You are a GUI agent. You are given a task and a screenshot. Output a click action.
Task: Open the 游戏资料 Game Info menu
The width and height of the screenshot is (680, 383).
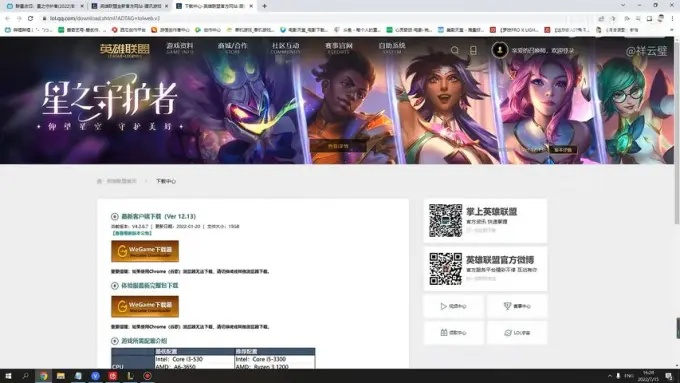180,48
